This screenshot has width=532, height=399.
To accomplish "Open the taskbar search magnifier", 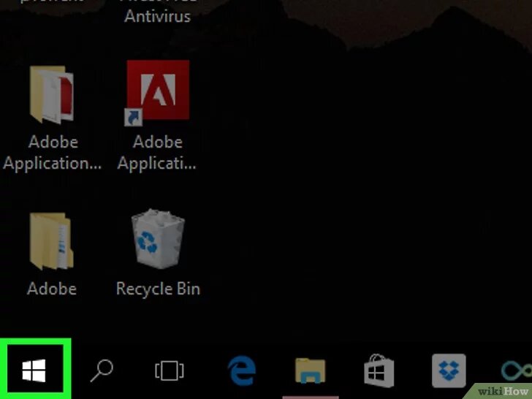I will tap(102, 370).
